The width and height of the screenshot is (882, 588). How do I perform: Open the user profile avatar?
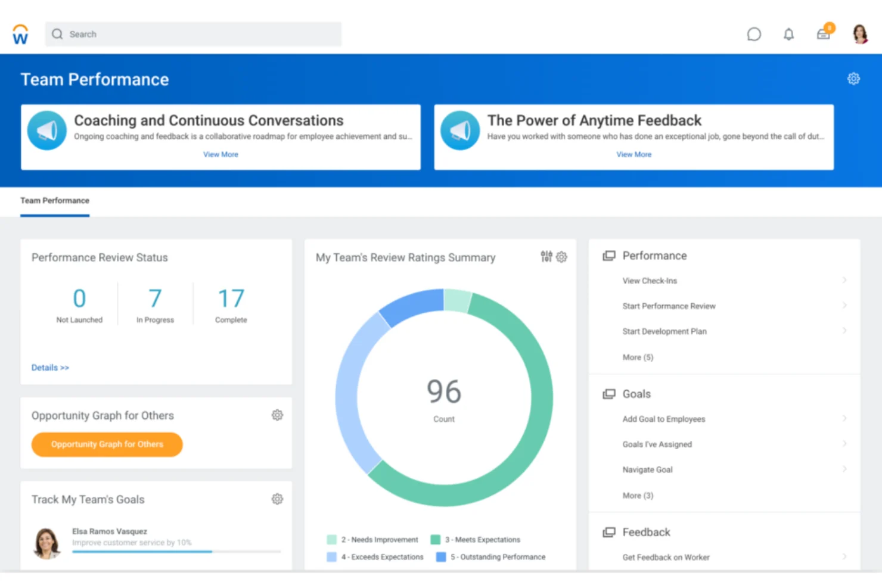[860, 34]
